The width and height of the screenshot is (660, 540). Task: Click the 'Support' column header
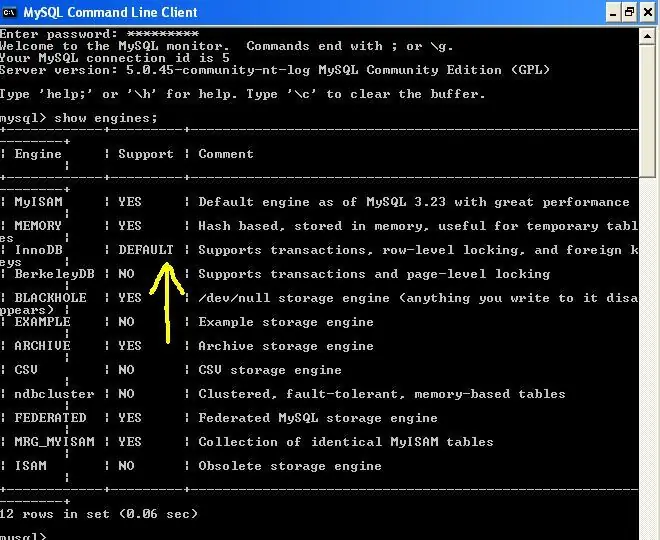click(146, 154)
